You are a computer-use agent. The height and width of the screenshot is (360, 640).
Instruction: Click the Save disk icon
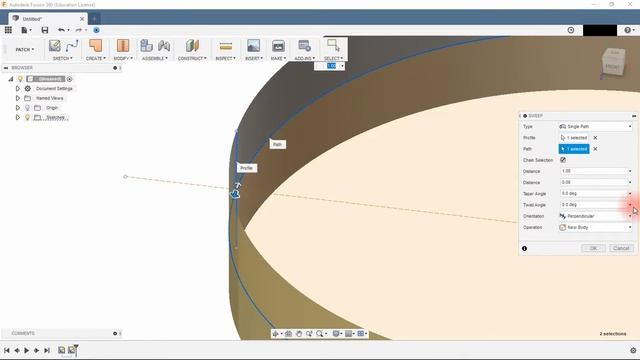(x=44, y=30)
